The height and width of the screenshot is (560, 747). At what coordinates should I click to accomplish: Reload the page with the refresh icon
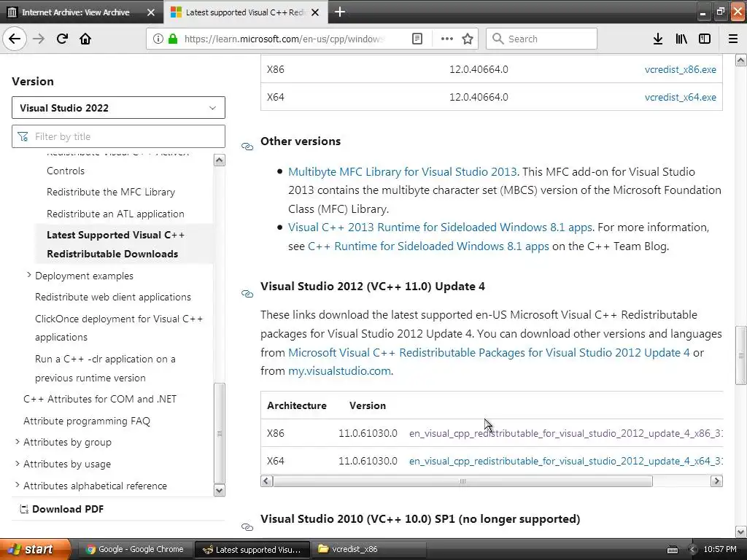[62, 39]
